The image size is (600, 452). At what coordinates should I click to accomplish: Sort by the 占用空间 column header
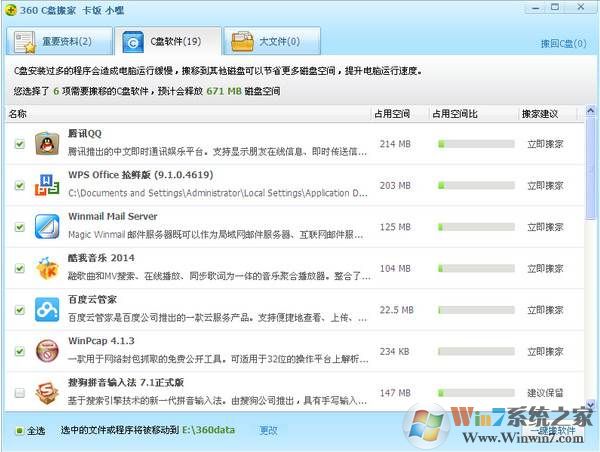point(399,114)
